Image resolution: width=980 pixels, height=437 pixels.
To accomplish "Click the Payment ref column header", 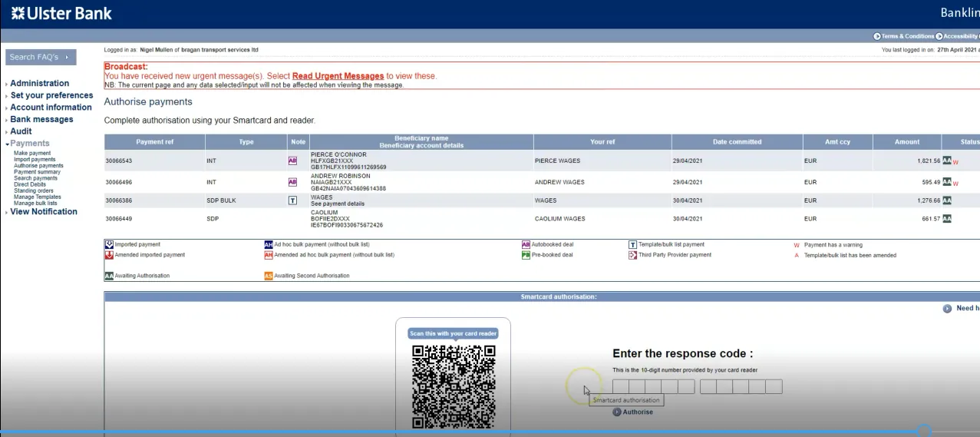I will 154,142.
